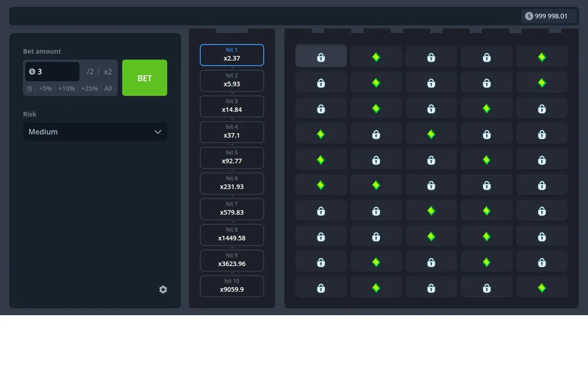This screenshot has height=367, width=588.
Task: Click the hit 9 x3623.96 multiplier
Action: click(x=232, y=260)
